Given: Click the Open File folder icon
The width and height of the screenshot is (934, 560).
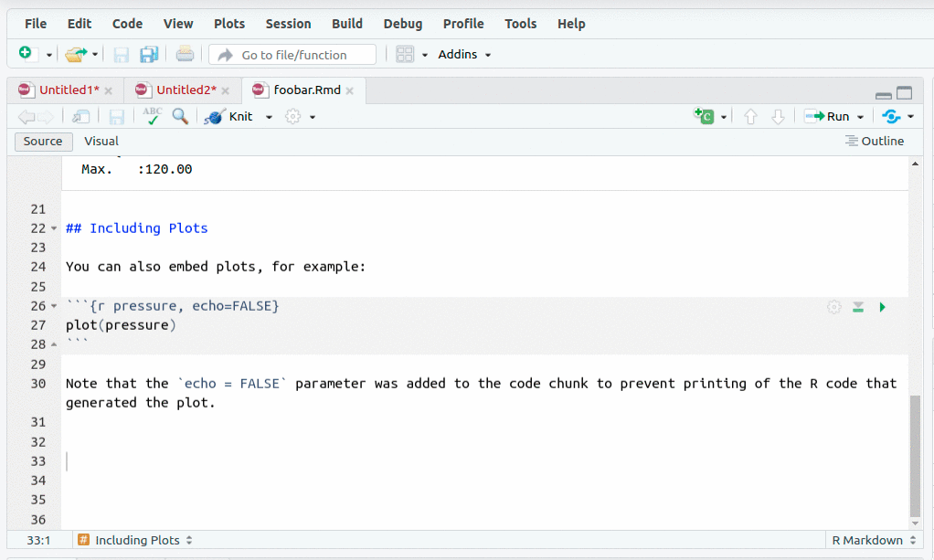Looking at the screenshot, I should point(76,54).
